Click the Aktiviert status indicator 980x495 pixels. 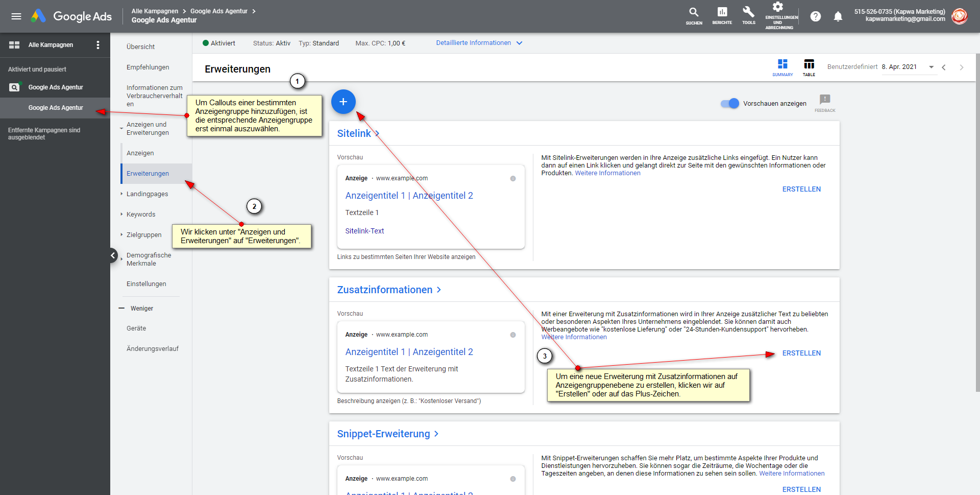(x=219, y=43)
